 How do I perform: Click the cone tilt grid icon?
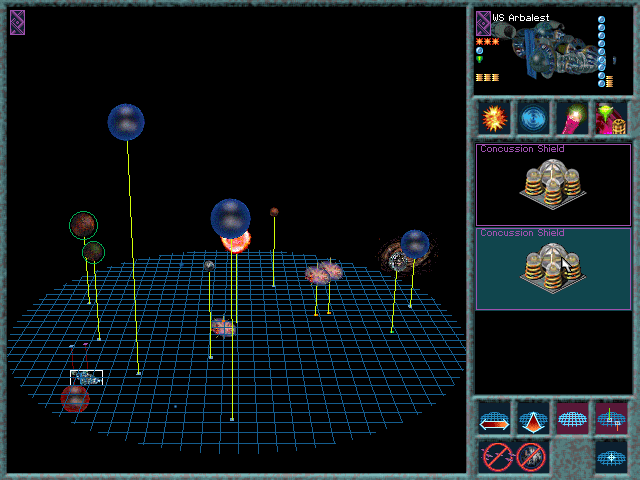click(x=533, y=419)
